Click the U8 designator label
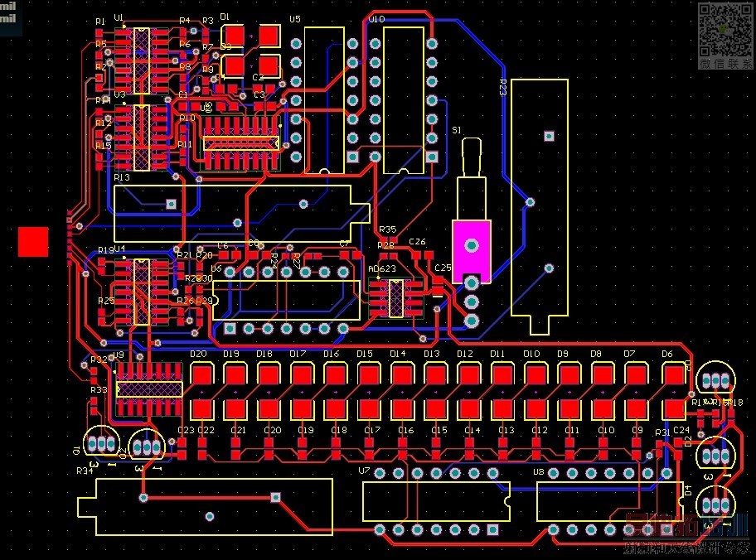The width and height of the screenshot is (756, 560). point(539,471)
